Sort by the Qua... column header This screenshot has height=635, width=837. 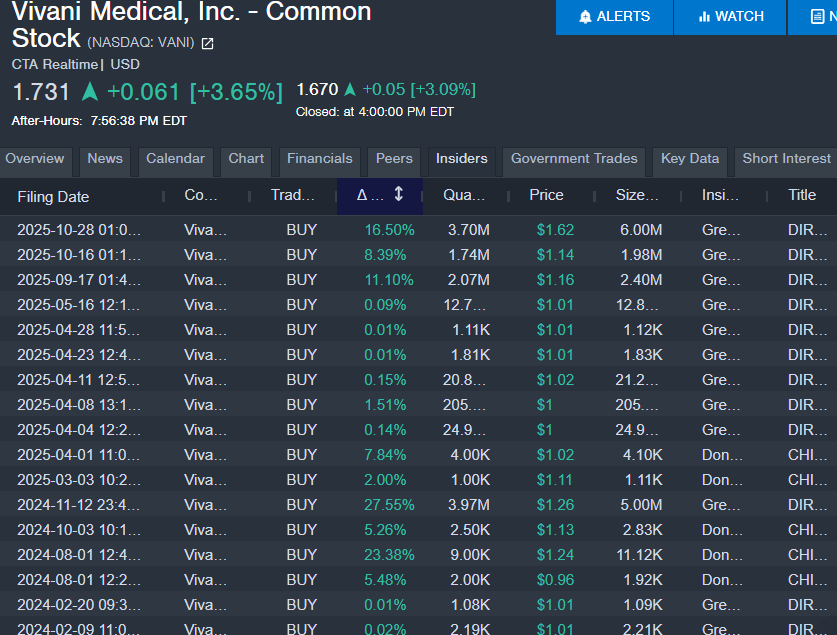point(464,195)
